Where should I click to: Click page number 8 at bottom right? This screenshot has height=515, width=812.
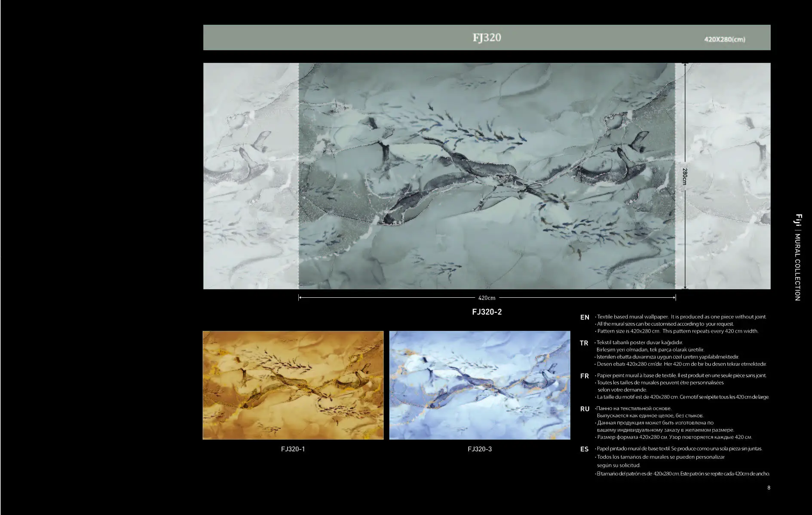769,487
